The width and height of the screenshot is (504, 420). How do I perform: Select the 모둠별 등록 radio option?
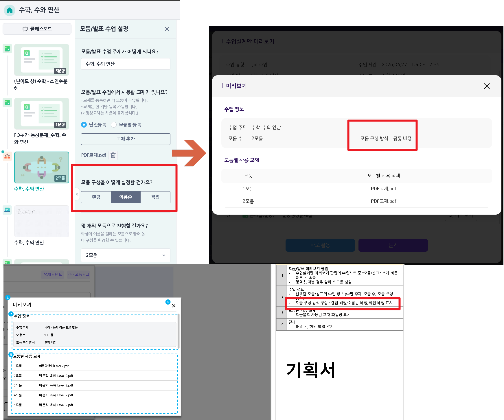pos(114,125)
